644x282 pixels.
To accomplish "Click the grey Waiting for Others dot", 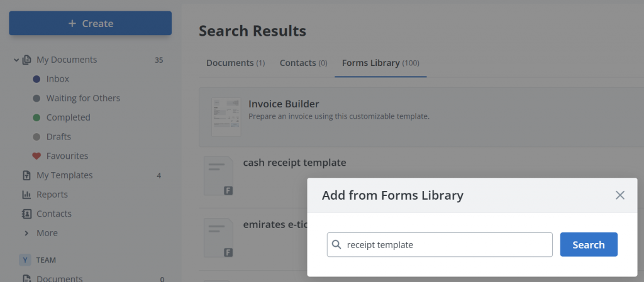I will [36, 99].
